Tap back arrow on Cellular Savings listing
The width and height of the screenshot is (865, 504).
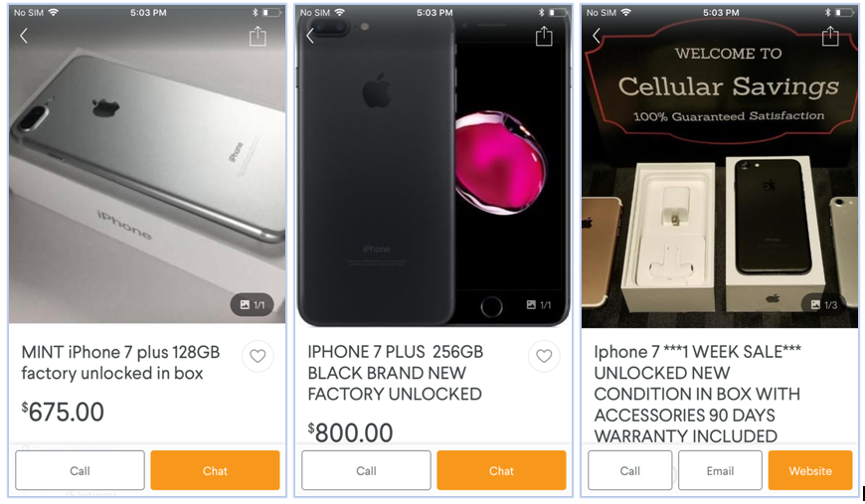pyautogui.click(x=597, y=37)
